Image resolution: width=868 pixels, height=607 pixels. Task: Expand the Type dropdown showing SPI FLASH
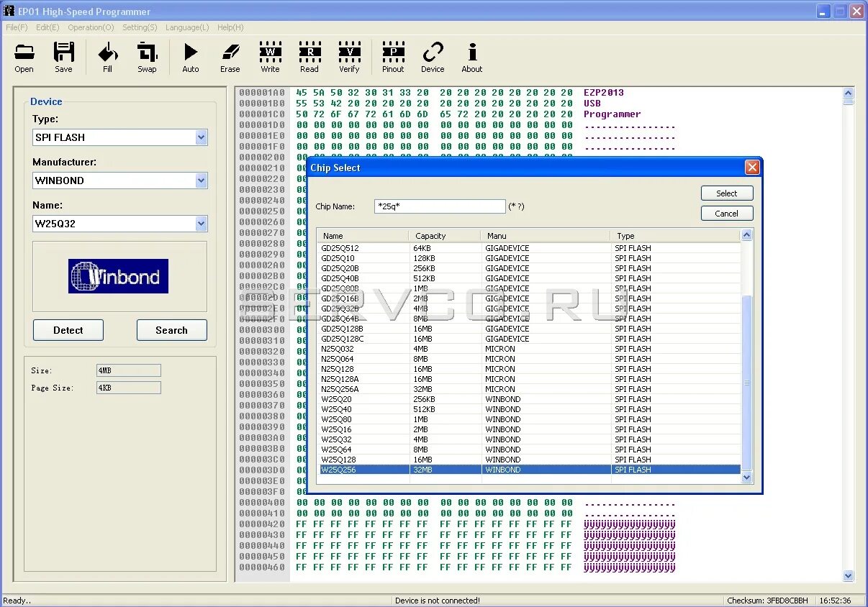tap(201, 137)
